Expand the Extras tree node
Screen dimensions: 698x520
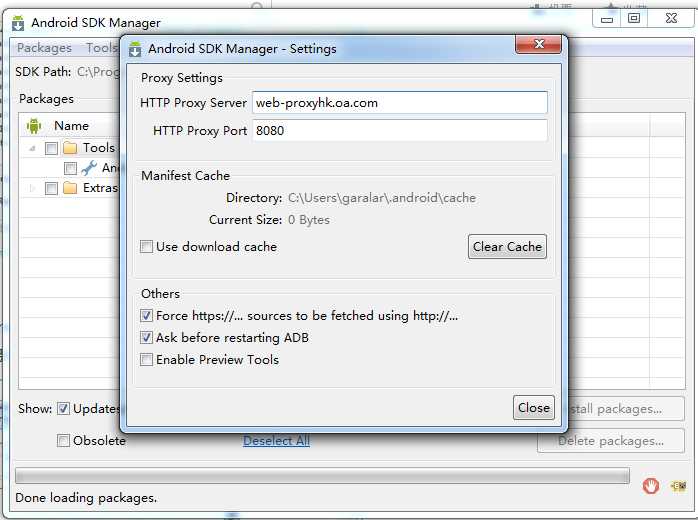pos(32,188)
